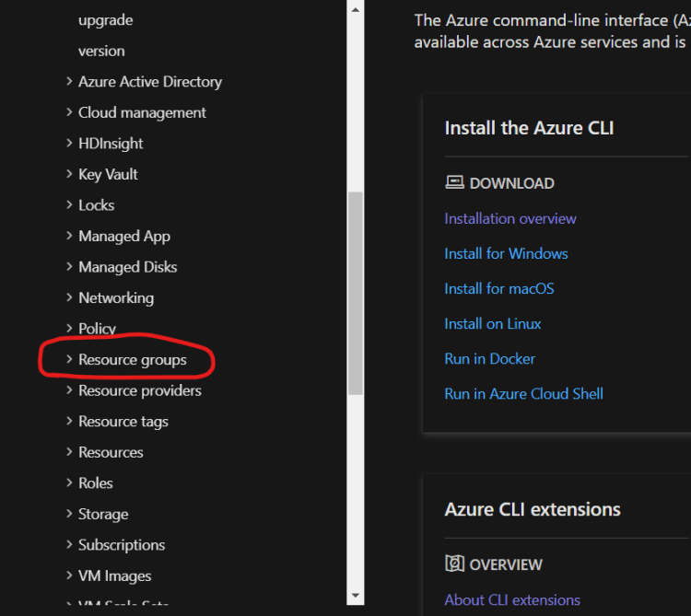
Task: Expand the Key Vault chevron
Action: 69,174
